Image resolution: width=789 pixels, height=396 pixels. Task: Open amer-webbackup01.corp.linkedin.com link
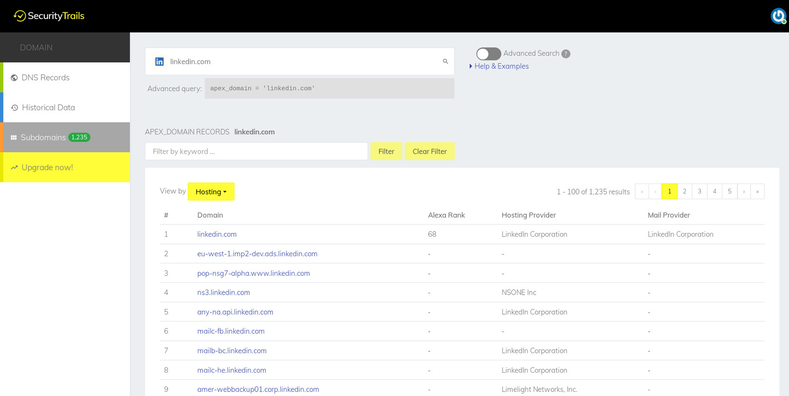258,389
